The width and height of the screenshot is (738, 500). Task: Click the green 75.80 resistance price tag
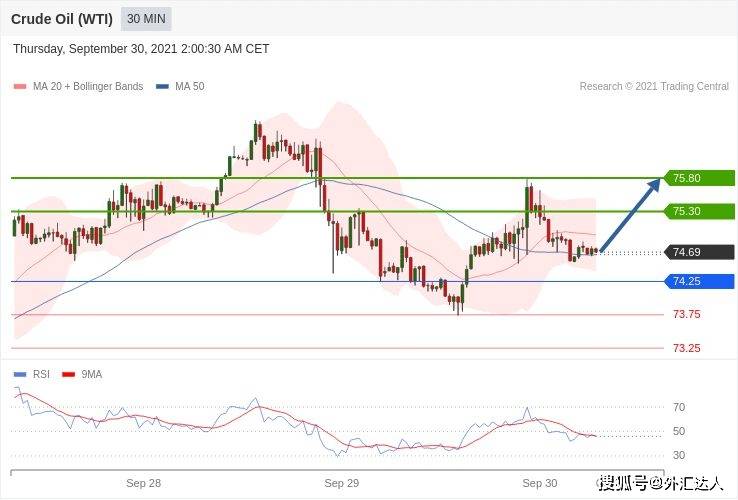tap(699, 178)
